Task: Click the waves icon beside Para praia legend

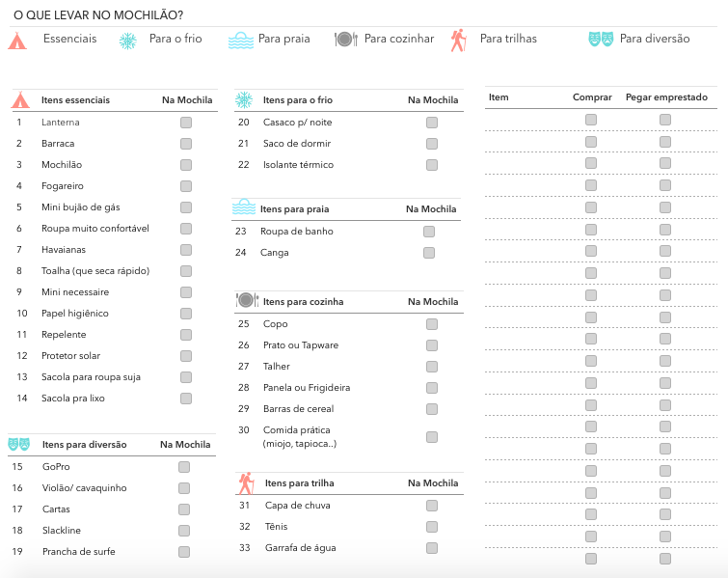Action: [240, 41]
